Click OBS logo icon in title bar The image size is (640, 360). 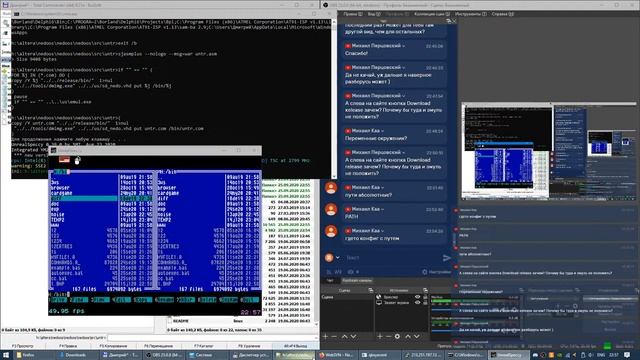[326, 5]
